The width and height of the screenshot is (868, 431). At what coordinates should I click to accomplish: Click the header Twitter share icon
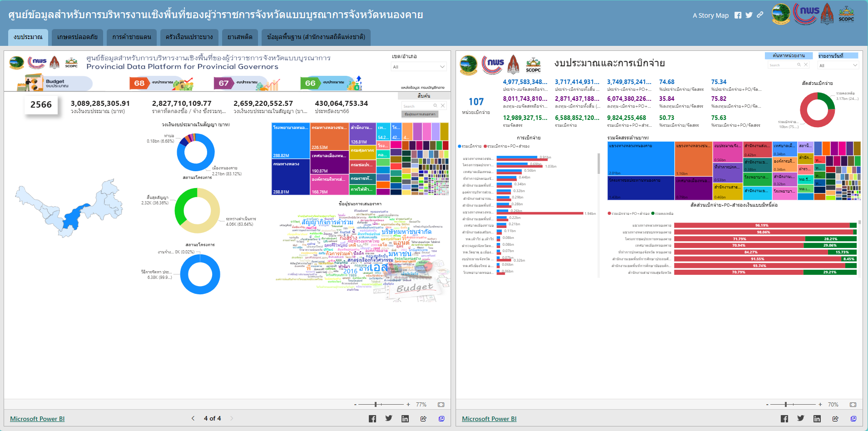click(749, 15)
